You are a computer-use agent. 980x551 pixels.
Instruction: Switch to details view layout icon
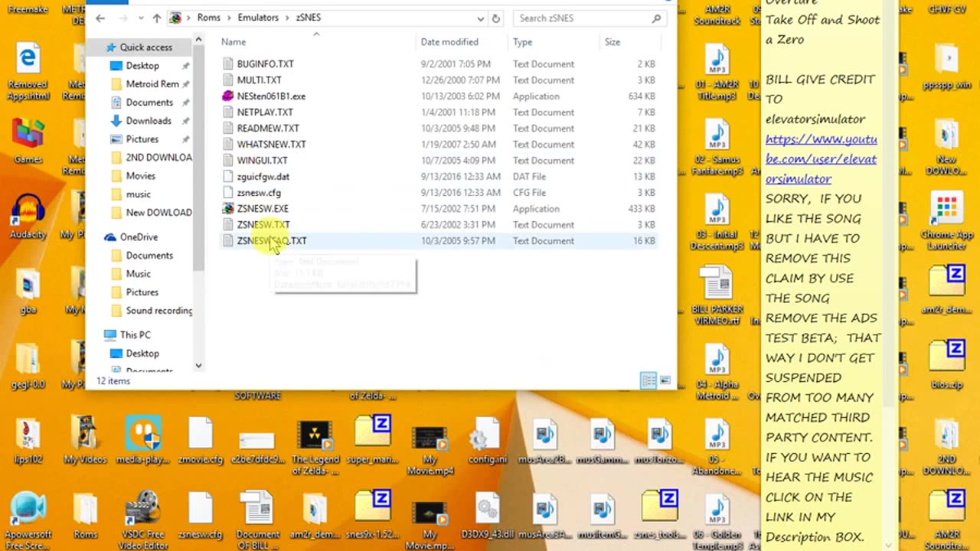[648, 380]
